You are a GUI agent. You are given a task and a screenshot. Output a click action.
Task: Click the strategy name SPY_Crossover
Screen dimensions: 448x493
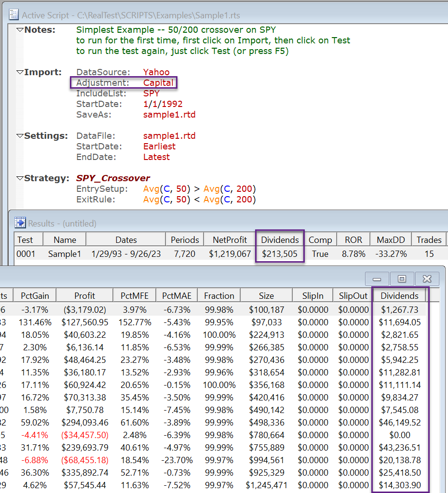tap(113, 178)
